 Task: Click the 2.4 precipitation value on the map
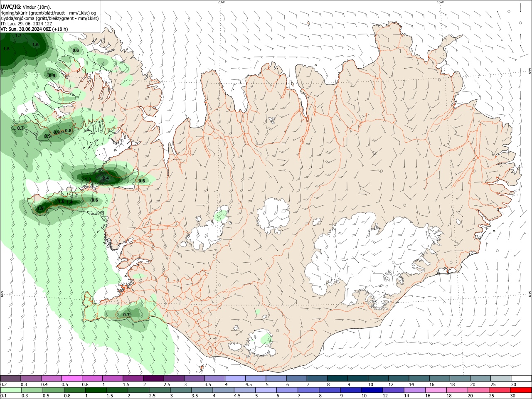point(106,178)
